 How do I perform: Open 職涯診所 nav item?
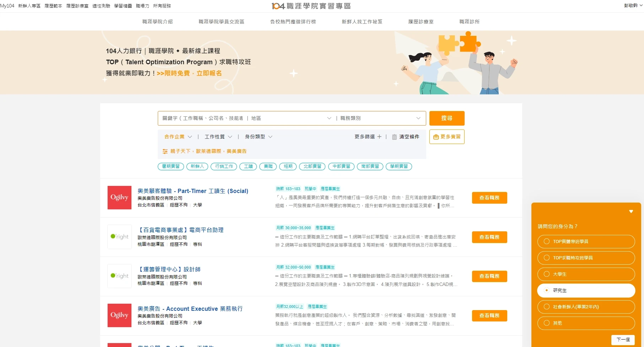tap(469, 22)
